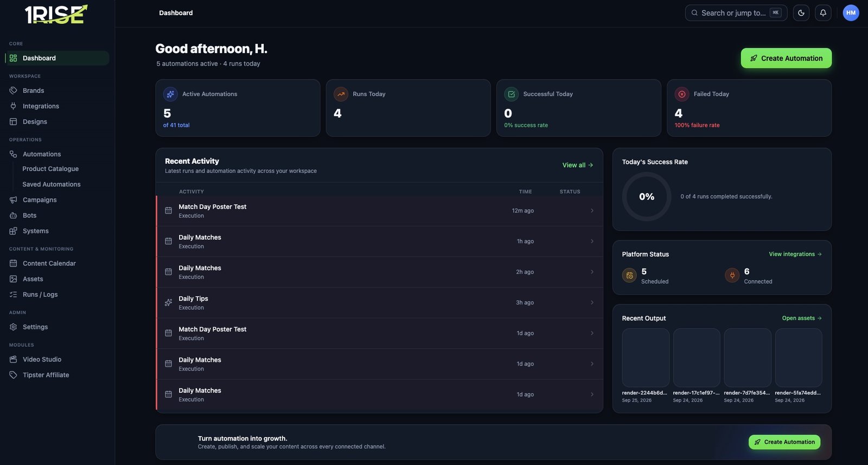This screenshot has height=465, width=868.
Task: Open Designs in the sidebar
Action: tap(58, 122)
